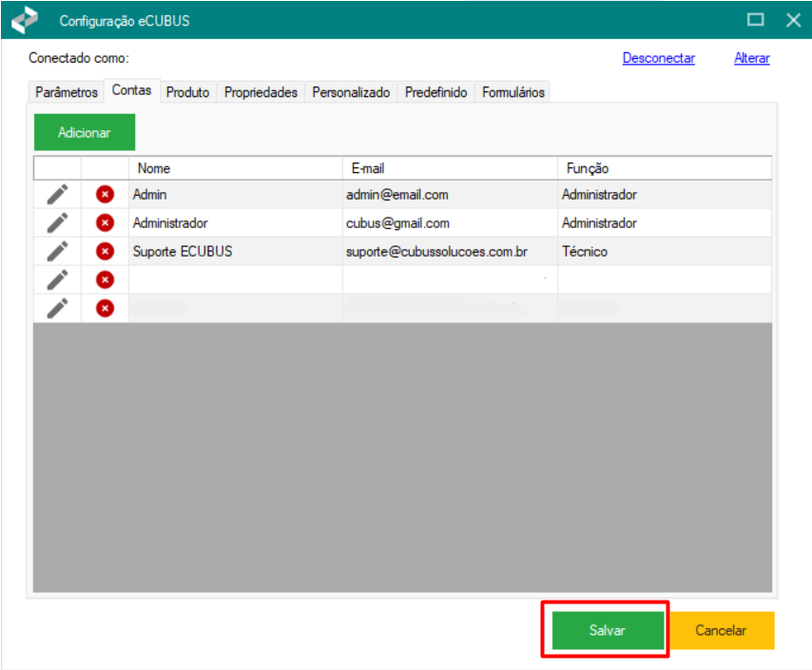812x670 pixels.
Task: Open the Produto tab
Action: coord(187,92)
